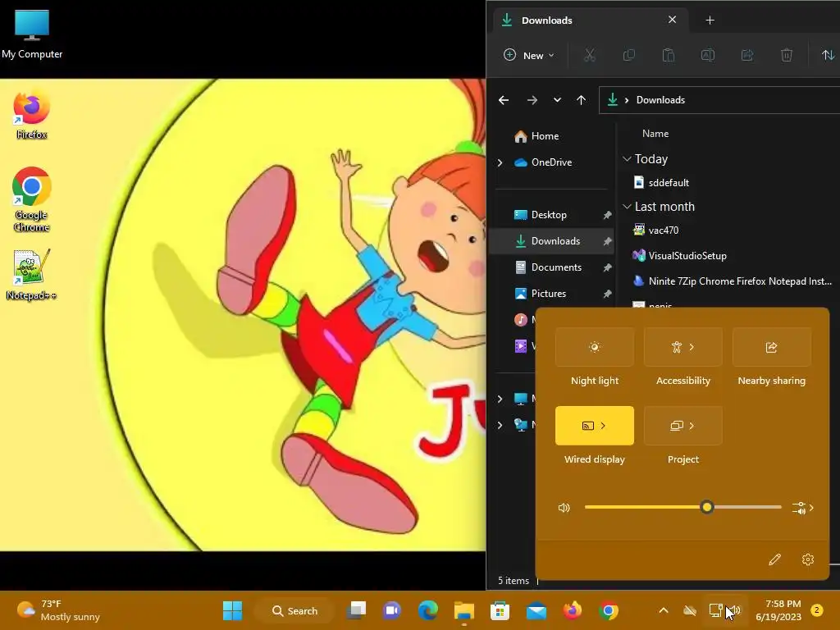
Task: Launch Chrome from taskbar
Action: tap(609, 610)
